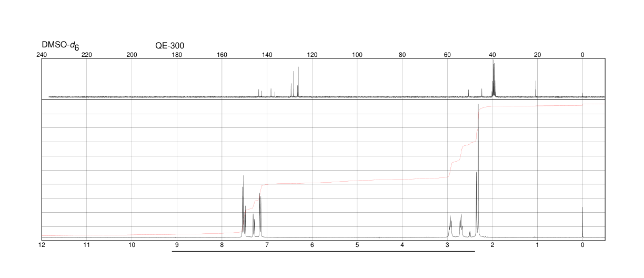Click the 5 ppm tick on proton axis
This screenshot has height=278, width=644.
(357, 245)
